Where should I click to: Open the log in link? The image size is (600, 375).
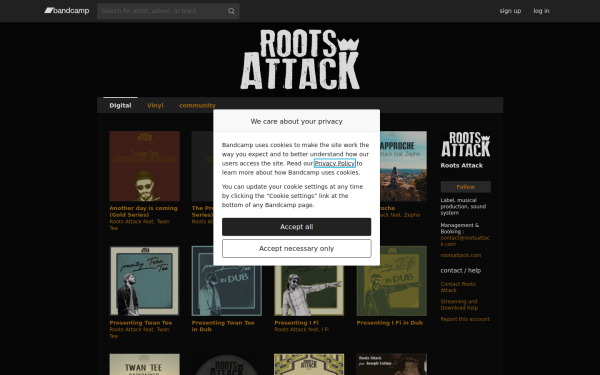pos(541,11)
